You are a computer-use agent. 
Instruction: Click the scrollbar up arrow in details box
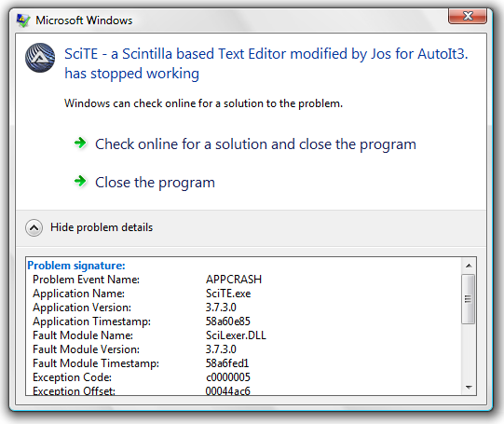point(469,266)
